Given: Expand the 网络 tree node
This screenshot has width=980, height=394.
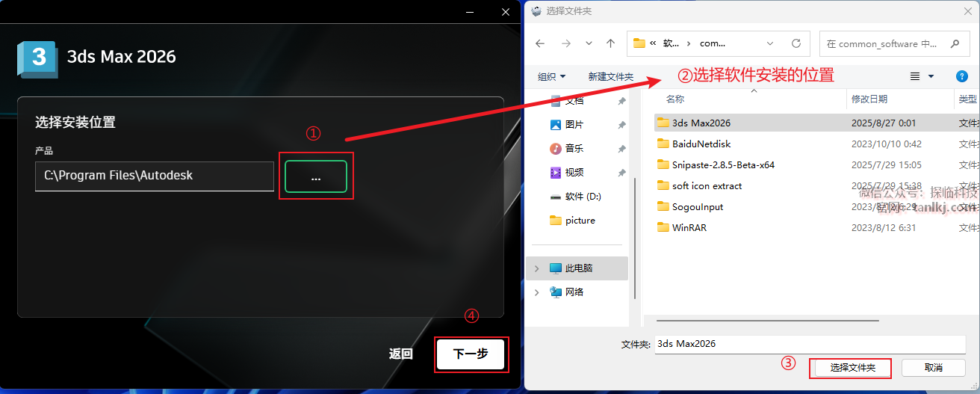Looking at the screenshot, I should pos(536,292).
